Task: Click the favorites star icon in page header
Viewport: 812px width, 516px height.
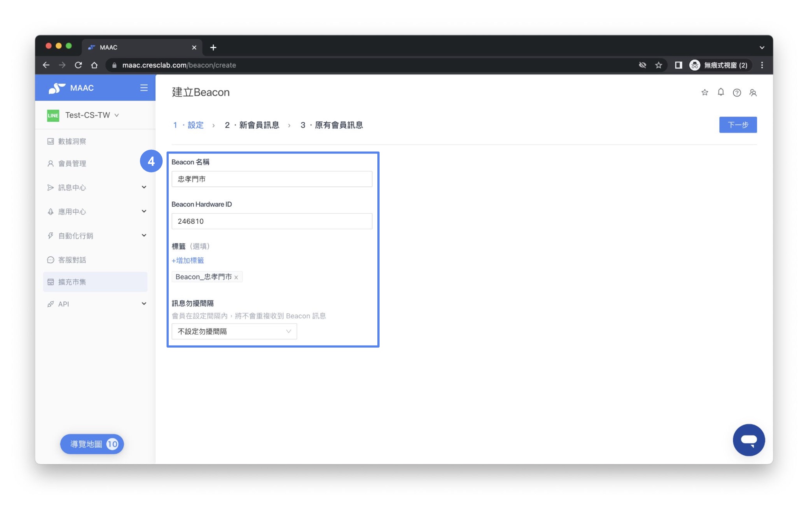Action: pyautogui.click(x=705, y=93)
